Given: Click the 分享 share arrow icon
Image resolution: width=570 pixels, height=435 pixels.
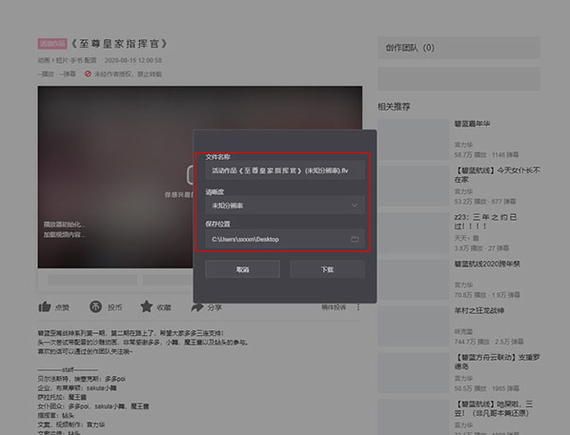Looking at the screenshot, I should (197, 307).
